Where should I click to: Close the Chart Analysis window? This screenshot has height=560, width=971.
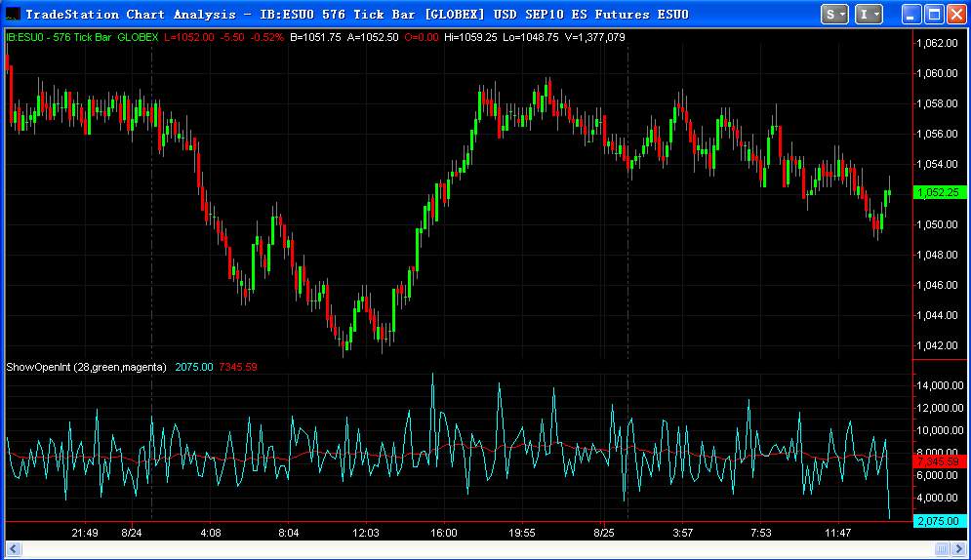[956, 15]
